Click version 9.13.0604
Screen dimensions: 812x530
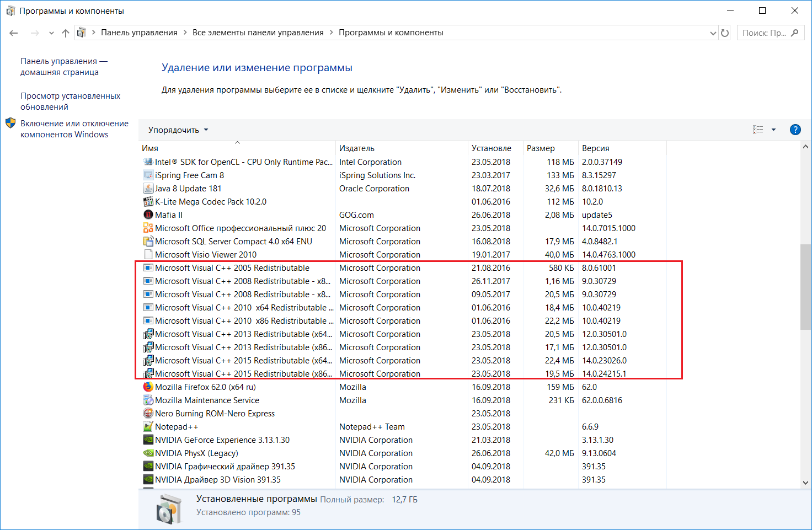point(599,453)
